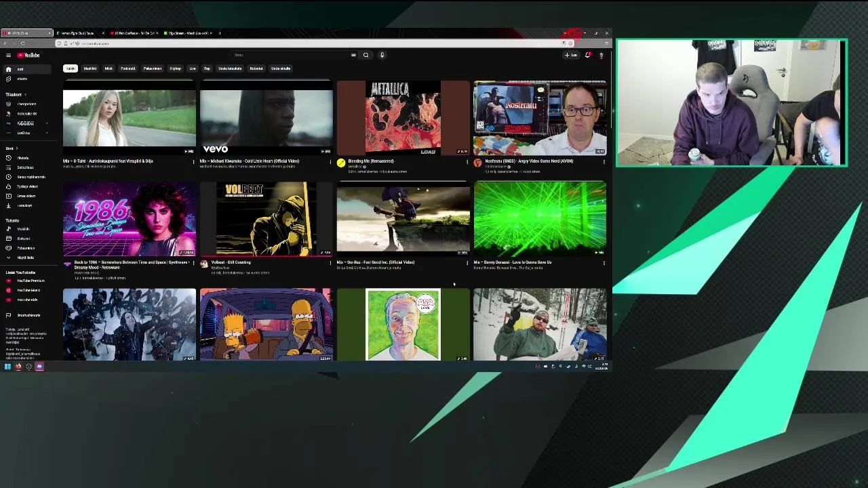
Task: Open Michael Kiwanuka Cold Little Heart thumbnail
Action: click(267, 118)
